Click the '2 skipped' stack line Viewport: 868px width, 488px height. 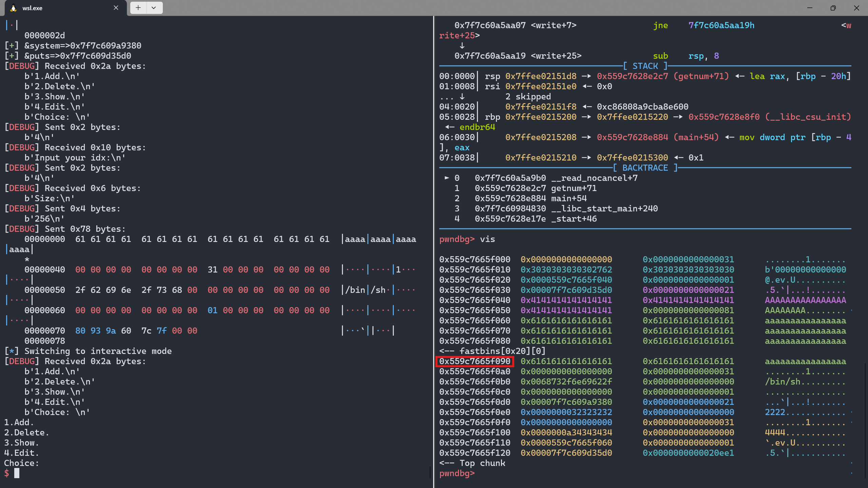pos(528,96)
